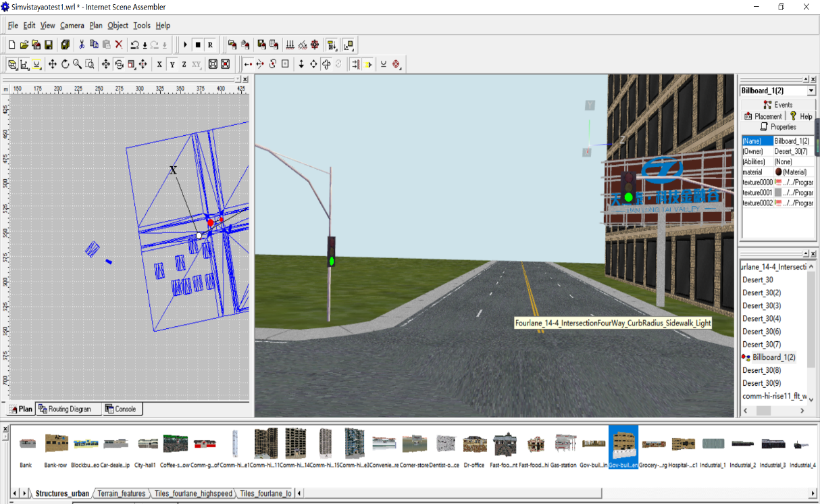Select zoom-to-region tool
820x504 pixels.
click(x=89, y=64)
